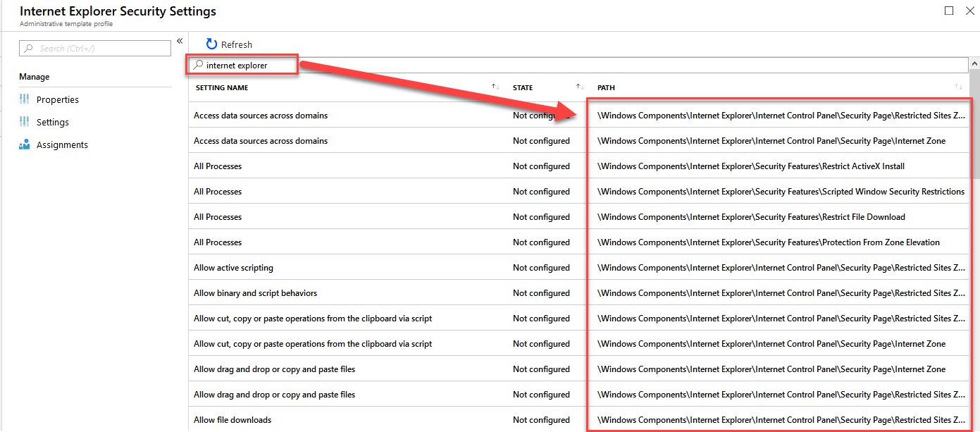980x432 pixels.
Task: Click the path ending in "Scripted Window Security Restrictions"
Action: click(781, 191)
